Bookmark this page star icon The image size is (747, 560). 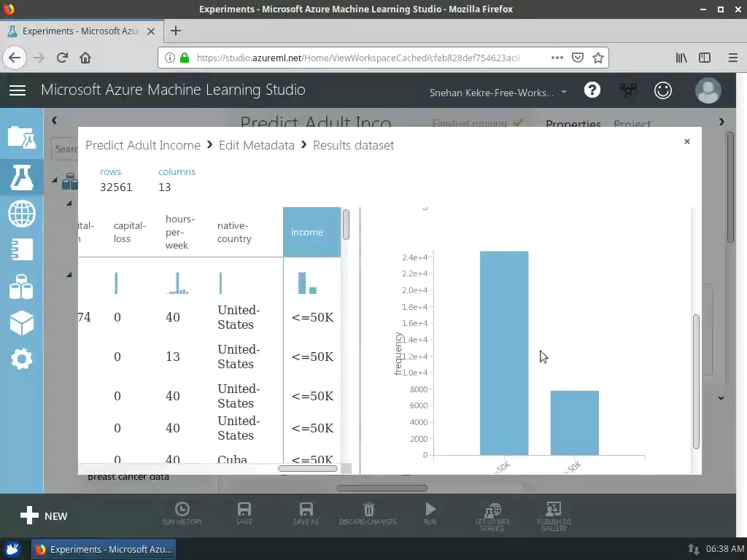point(598,58)
